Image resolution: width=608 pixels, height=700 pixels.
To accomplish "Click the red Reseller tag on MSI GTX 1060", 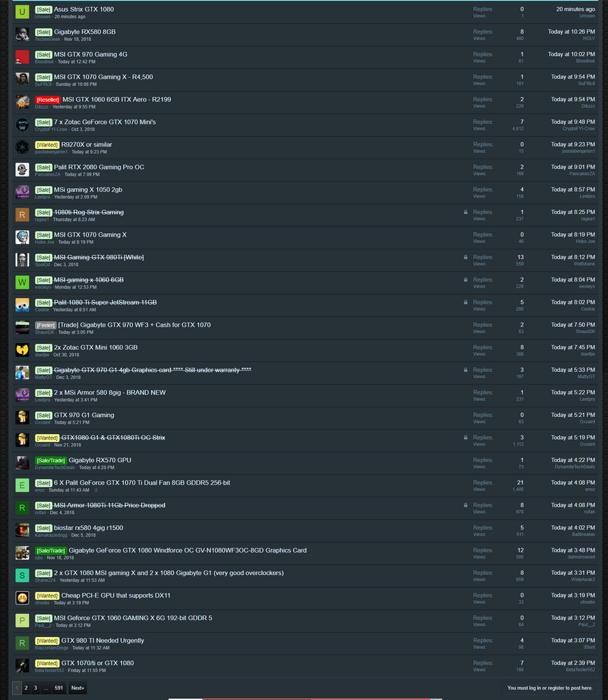I will coord(48,100).
